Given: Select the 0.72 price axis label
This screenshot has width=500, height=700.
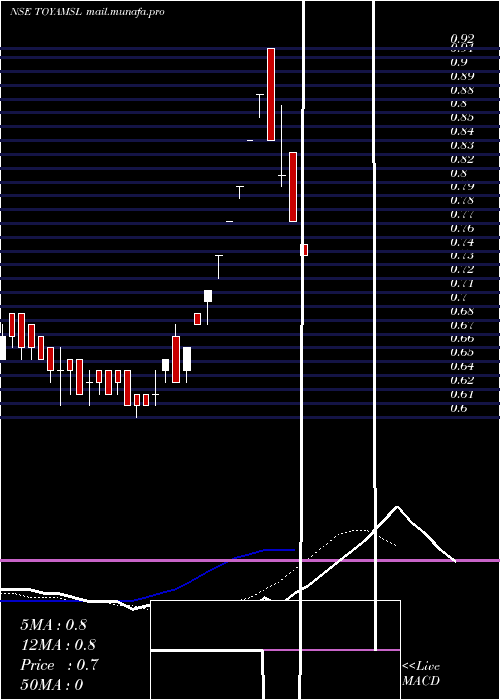Looking at the screenshot, I should [x=462, y=270].
